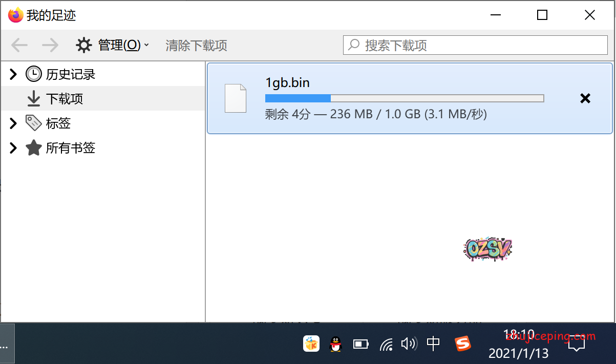Click the forward arrow navigation button
The width and height of the screenshot is (616, 364).
(50, 45)
